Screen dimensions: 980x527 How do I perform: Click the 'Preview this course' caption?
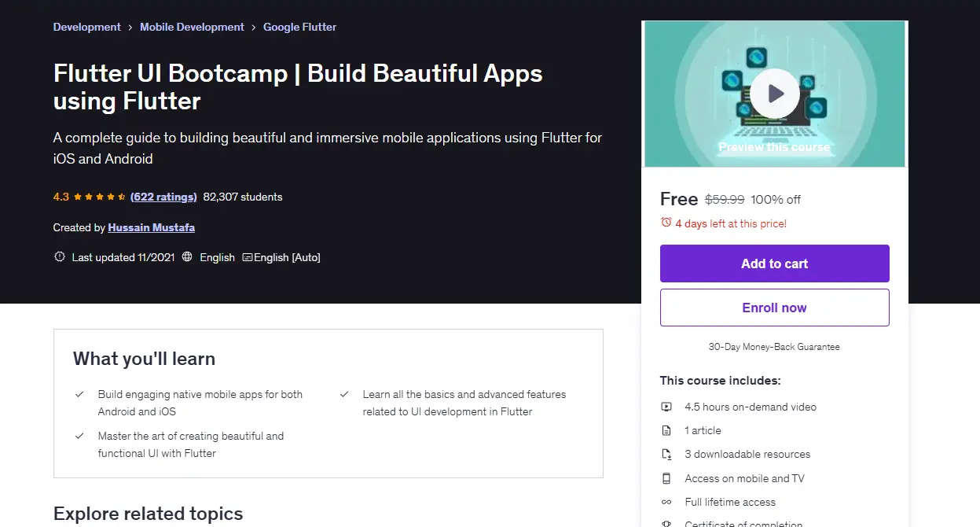point(774,147)
